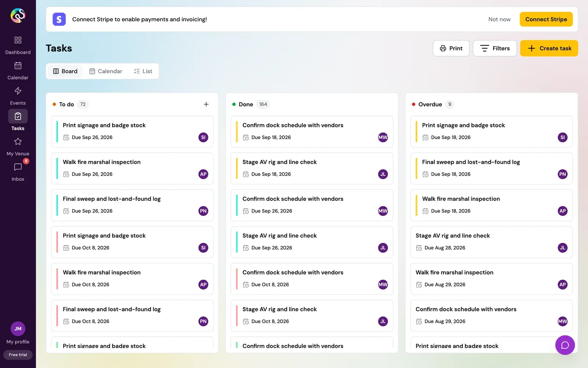
Task: Click the My profile label
Action: click(x=18, y=342)
